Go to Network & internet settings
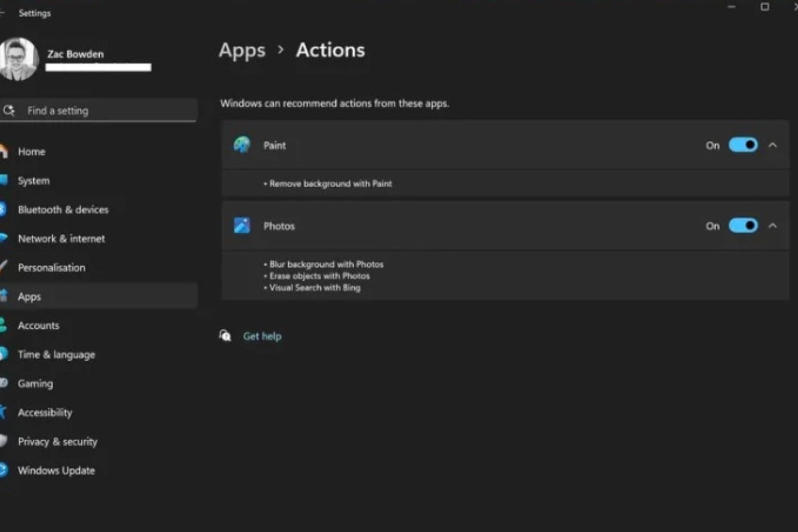Viewport: 798px width, 532px height. click(x=61, y=239)
